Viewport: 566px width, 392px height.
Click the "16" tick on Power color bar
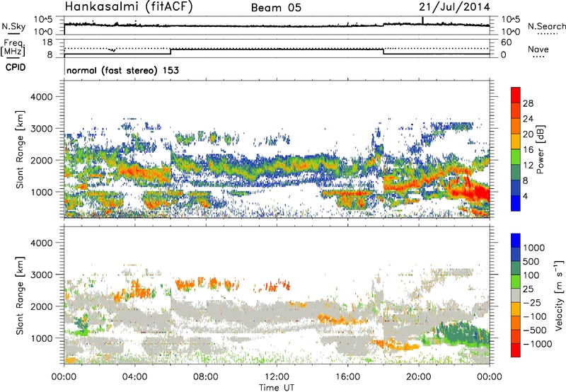(x=528, y=150)
